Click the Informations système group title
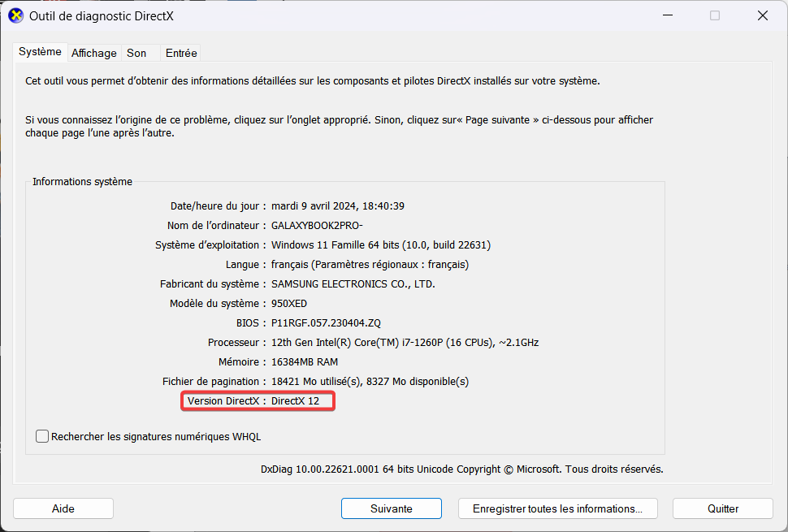The width and height of the screenshot is (788, 532). (x=82, y=181)
